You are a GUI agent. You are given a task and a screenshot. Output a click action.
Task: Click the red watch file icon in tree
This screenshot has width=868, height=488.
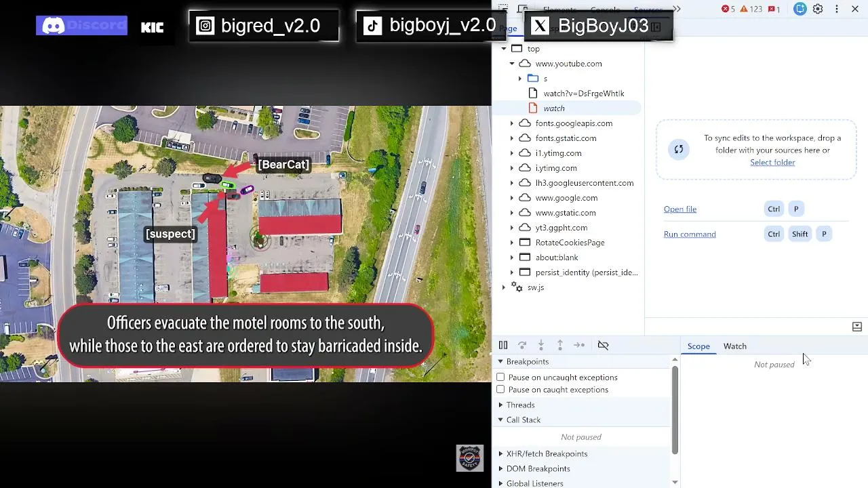pos(533,108)
